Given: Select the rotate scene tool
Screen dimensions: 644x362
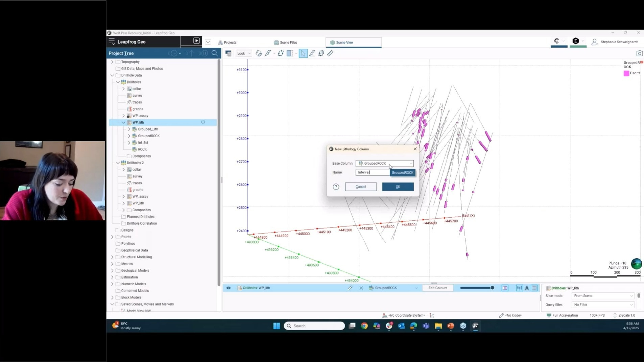Looking at the screenshot, I should pos(259,53).
